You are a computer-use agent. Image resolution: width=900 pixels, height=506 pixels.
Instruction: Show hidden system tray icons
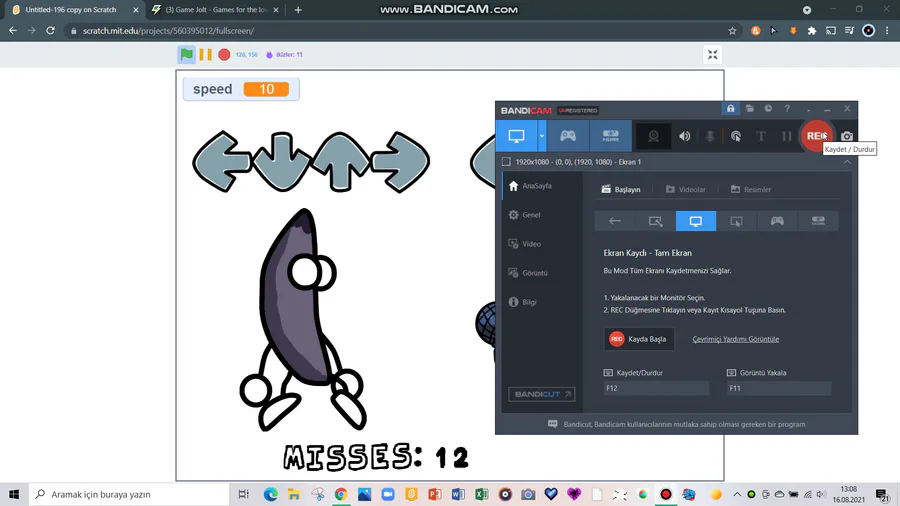pos(737,494)
